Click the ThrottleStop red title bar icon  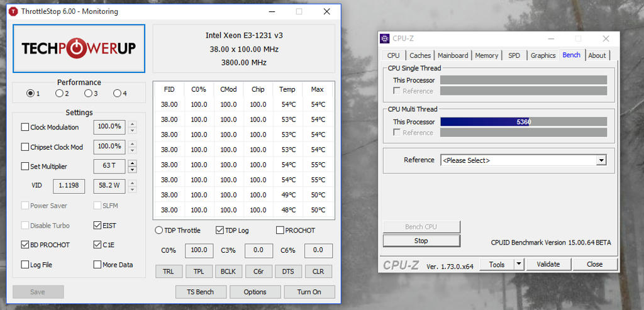tap(14, 11)
